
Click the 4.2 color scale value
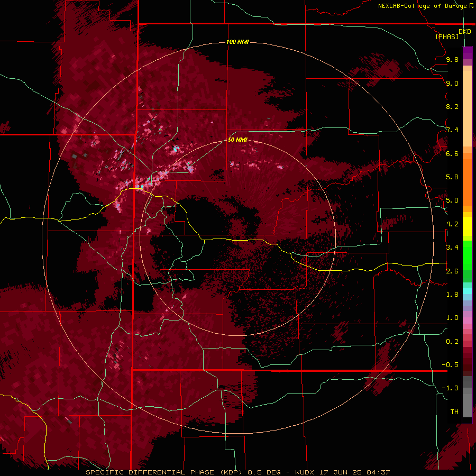click(x=452, y=224)
